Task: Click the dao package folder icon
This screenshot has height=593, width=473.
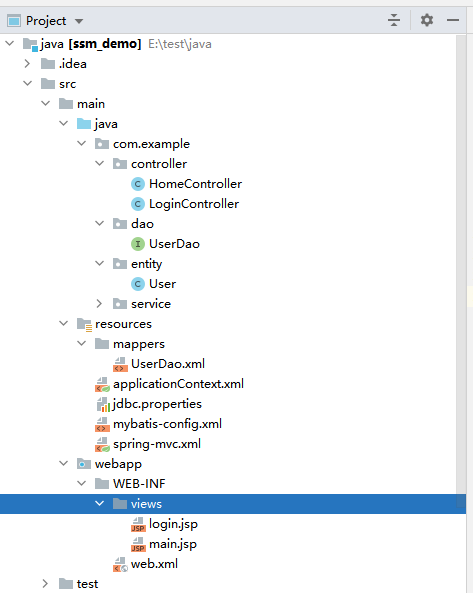Action: pos(119,224)
